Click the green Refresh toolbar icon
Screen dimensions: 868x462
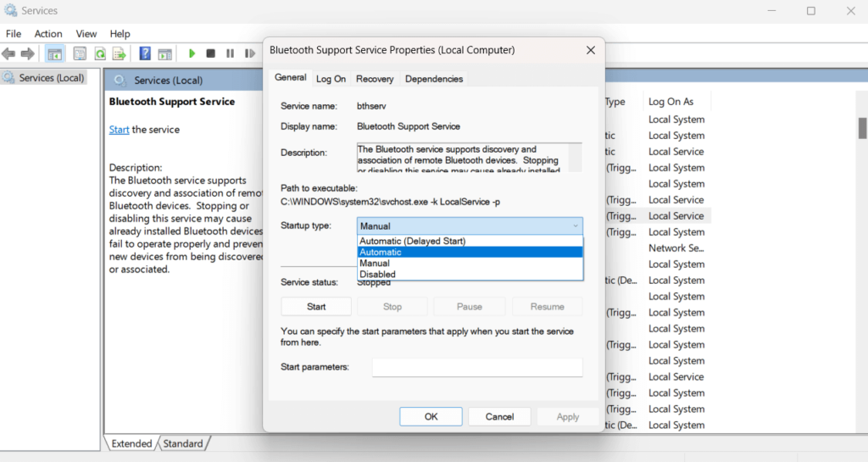(100, 53)
